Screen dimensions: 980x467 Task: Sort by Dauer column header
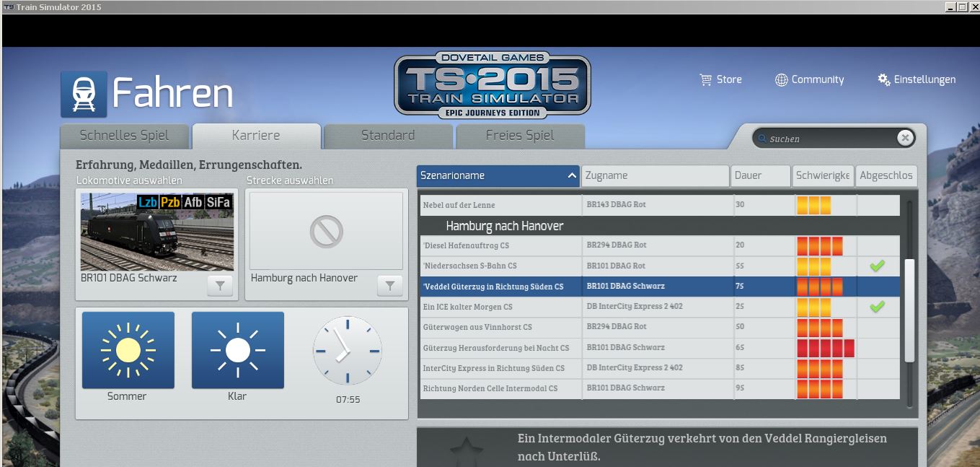[x=761, y=175]
